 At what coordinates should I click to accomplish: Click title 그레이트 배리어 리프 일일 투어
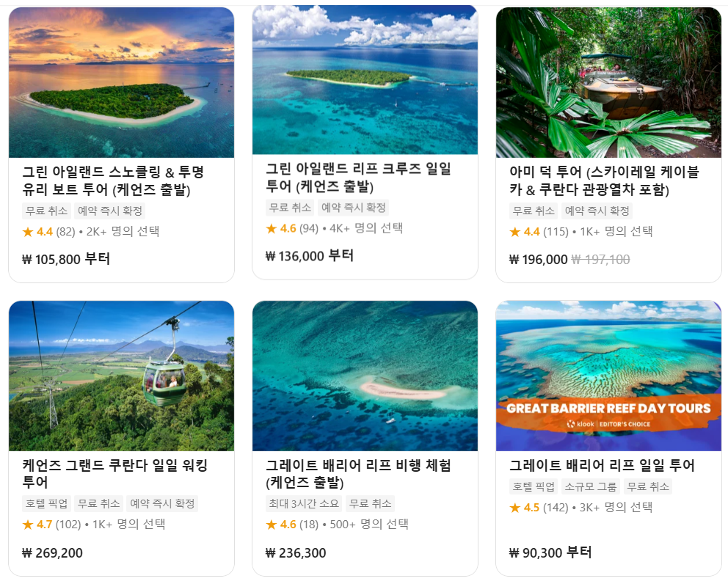602,465
